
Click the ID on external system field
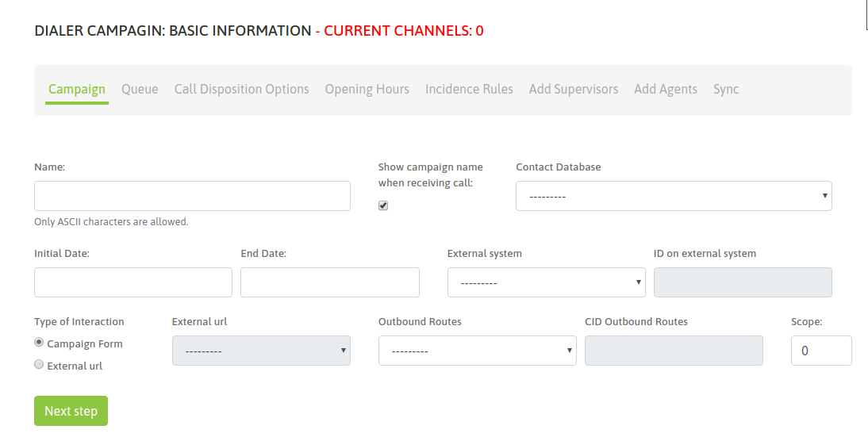(x=743, y=282)
